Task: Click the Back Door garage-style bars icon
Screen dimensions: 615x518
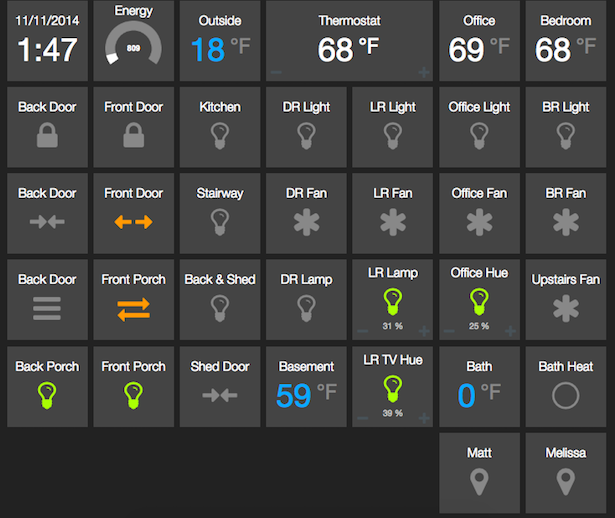Action: [47, 309]
